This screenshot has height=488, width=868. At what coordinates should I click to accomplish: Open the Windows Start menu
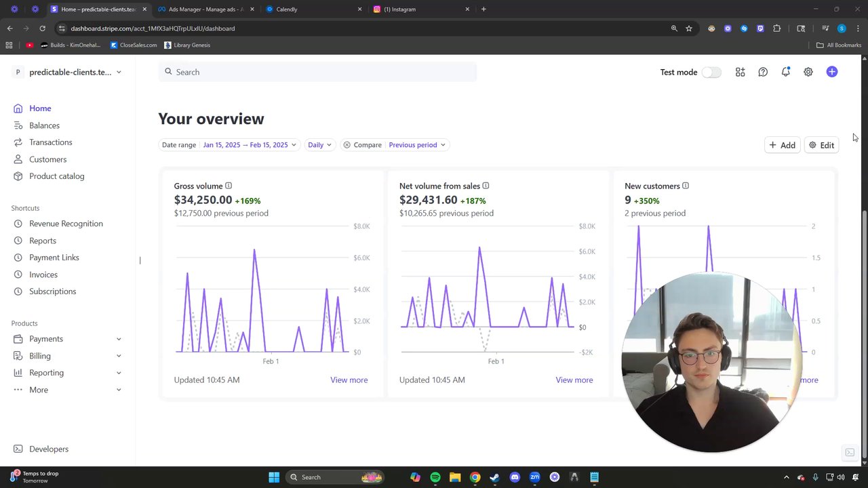click(x=274, y=477)
